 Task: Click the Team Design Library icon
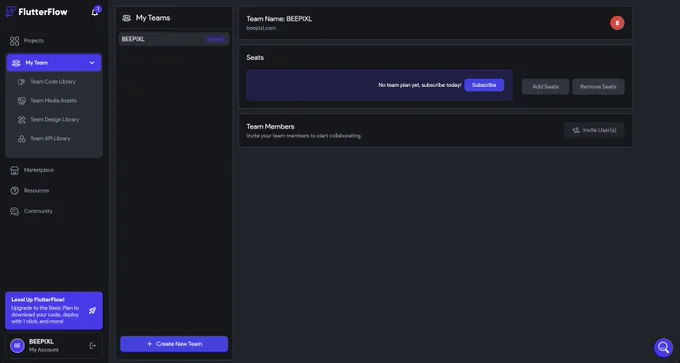[21, 120]
